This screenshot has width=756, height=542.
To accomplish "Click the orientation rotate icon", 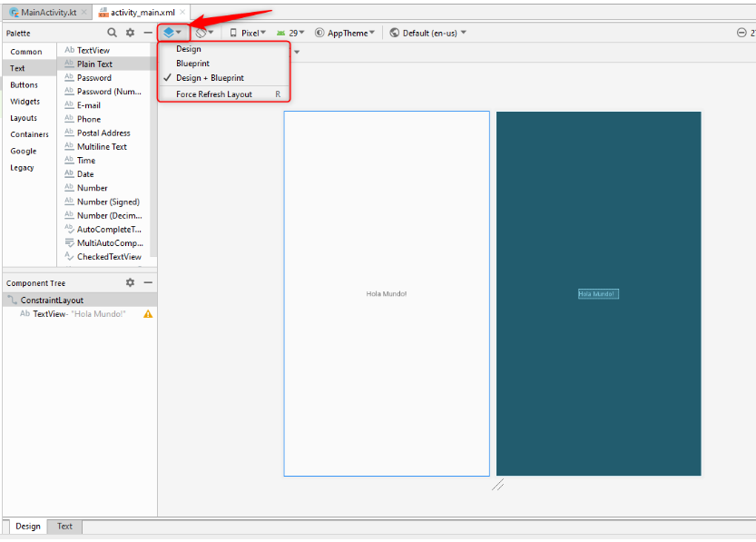I will 201,33.
